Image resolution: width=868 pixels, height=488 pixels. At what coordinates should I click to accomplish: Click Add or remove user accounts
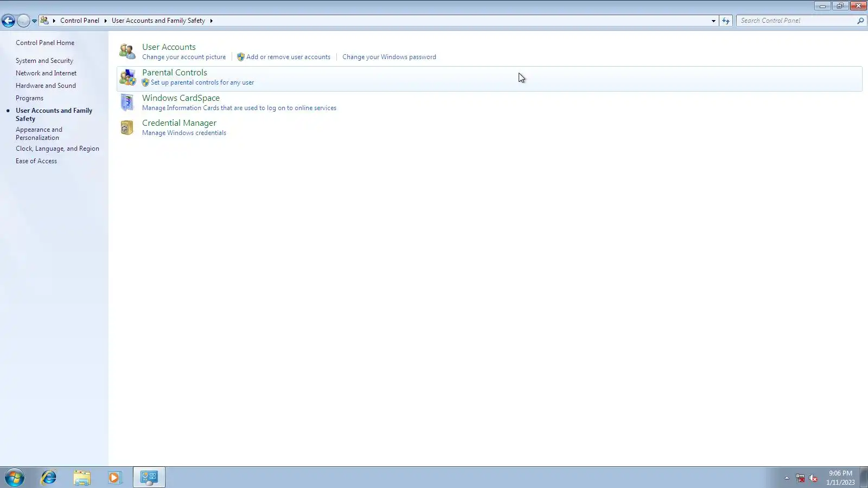click(288, 57)
